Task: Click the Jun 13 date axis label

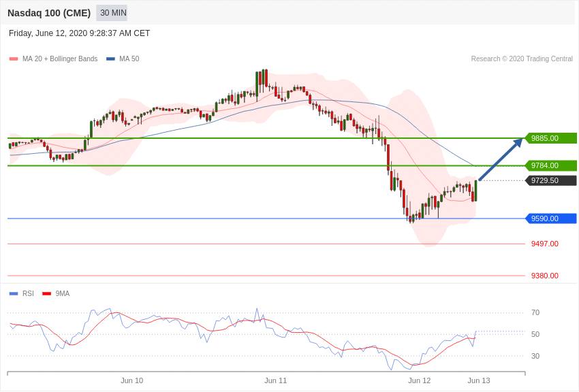Action: [479, 380]
